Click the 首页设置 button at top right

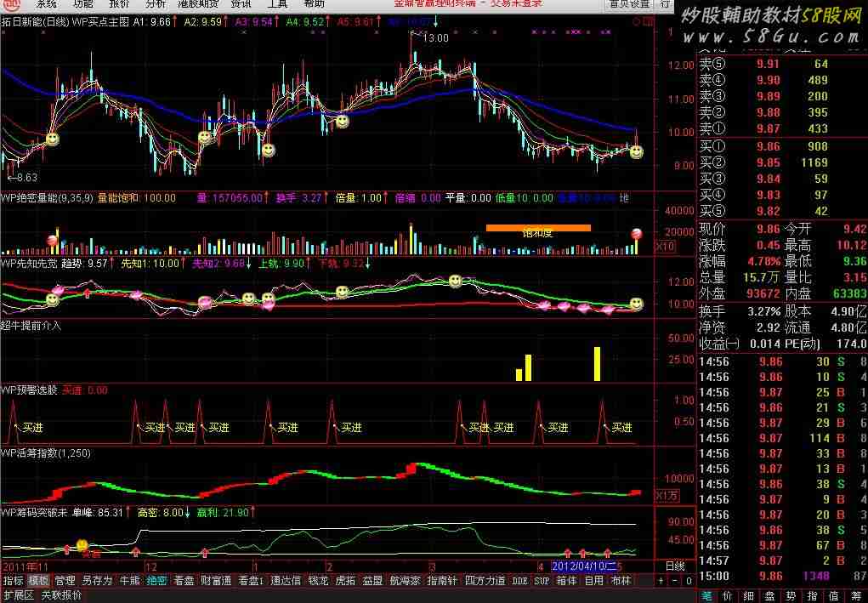click(x=629, y=4)
